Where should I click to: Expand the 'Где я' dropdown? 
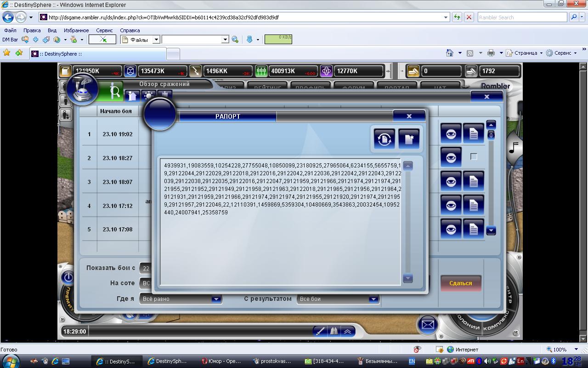(216, 299)
